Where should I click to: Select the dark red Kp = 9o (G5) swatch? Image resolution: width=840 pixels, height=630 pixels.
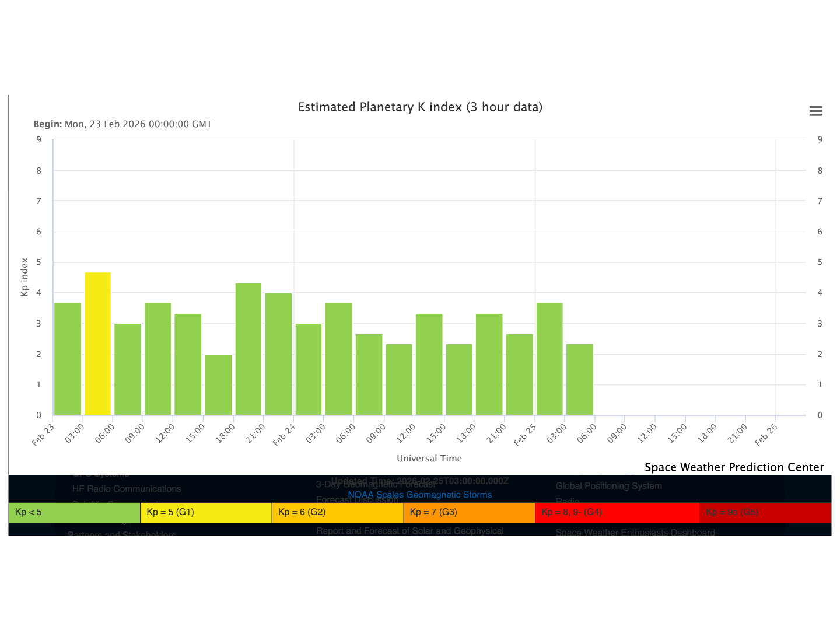pyautogui.click(x=765, y=512)
